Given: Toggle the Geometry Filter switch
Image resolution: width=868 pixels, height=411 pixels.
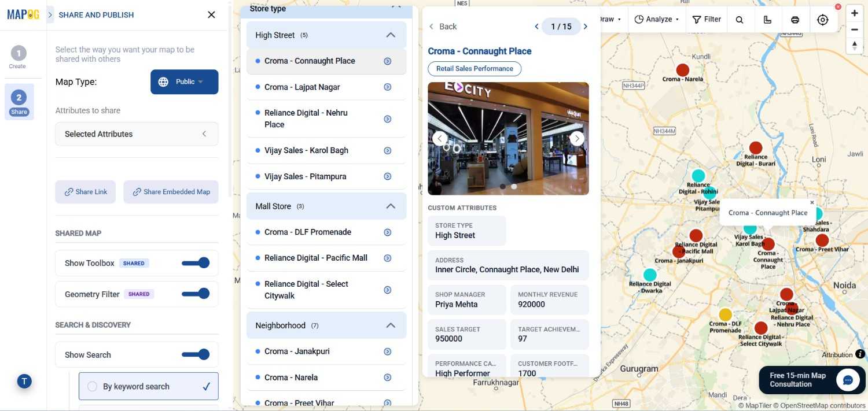Looking at the screenshot, I should pos(196,294).
